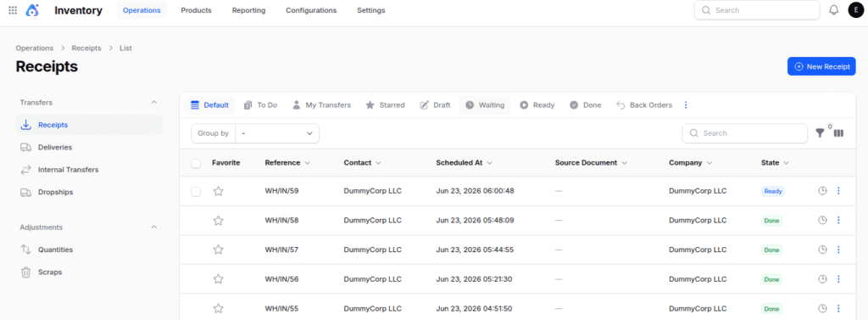Select the Default tab
The width and height of the screenshot is (868, 320).
point(209,104)
